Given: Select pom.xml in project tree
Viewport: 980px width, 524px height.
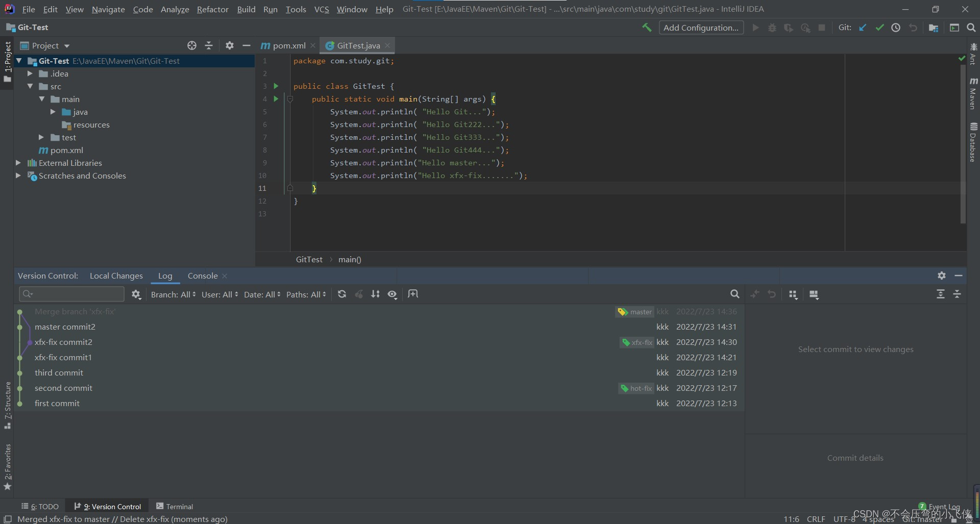Looking at the screenshot, I should click(x=66, y=150).
